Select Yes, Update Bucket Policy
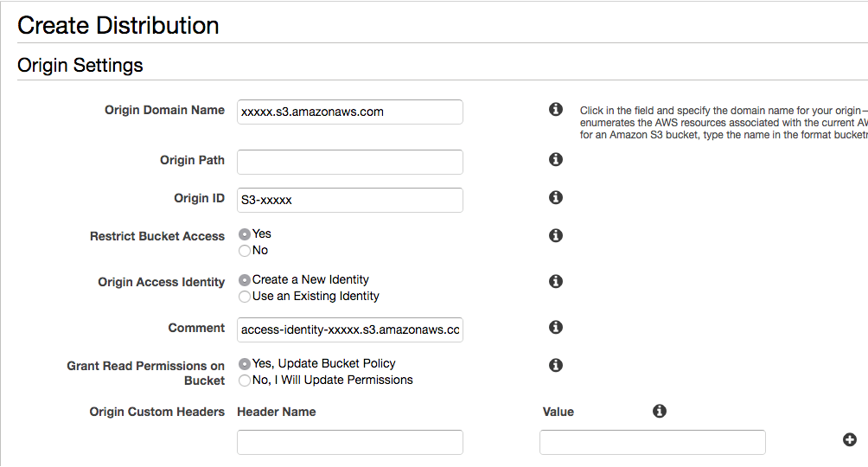 click(x=245, y=364)
